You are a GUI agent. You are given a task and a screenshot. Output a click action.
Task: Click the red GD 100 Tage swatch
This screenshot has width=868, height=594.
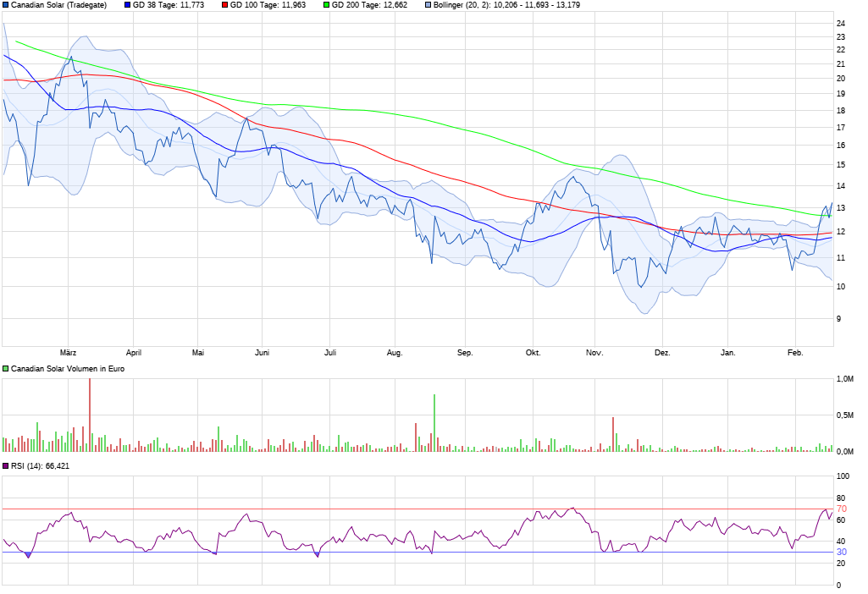pos(225,5)
